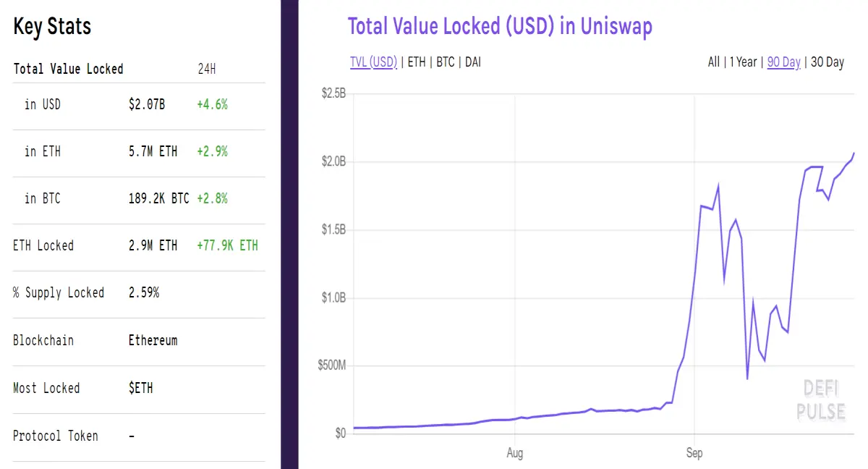The width and height of the screenshot is (868, 469).
Task: Click the 'Most Locked' row label
Action: tap(46, 388)
